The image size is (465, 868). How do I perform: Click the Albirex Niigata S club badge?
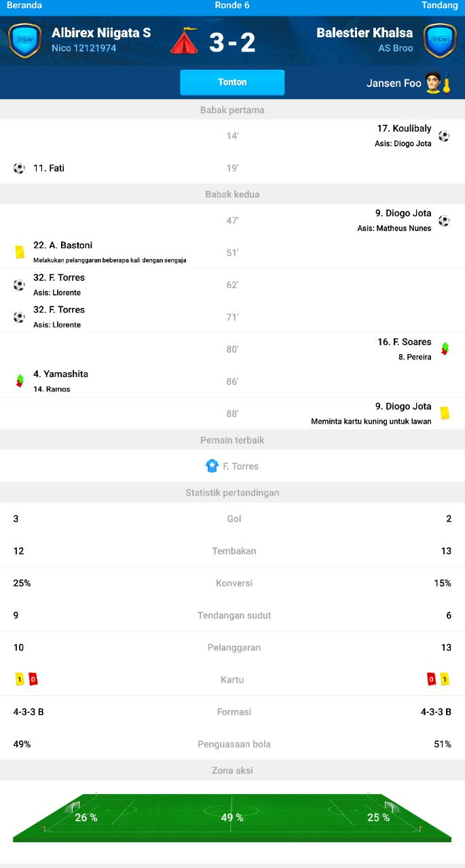(25, 41)
